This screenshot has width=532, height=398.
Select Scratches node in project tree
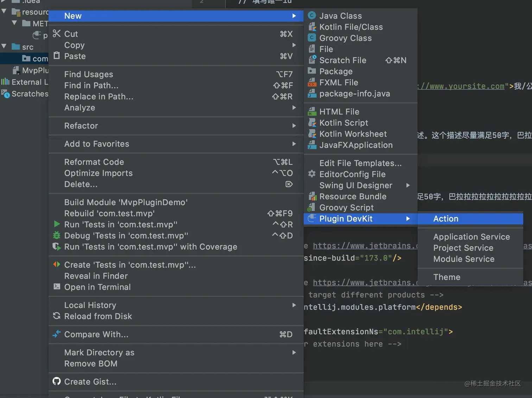[x=25, y=94]
